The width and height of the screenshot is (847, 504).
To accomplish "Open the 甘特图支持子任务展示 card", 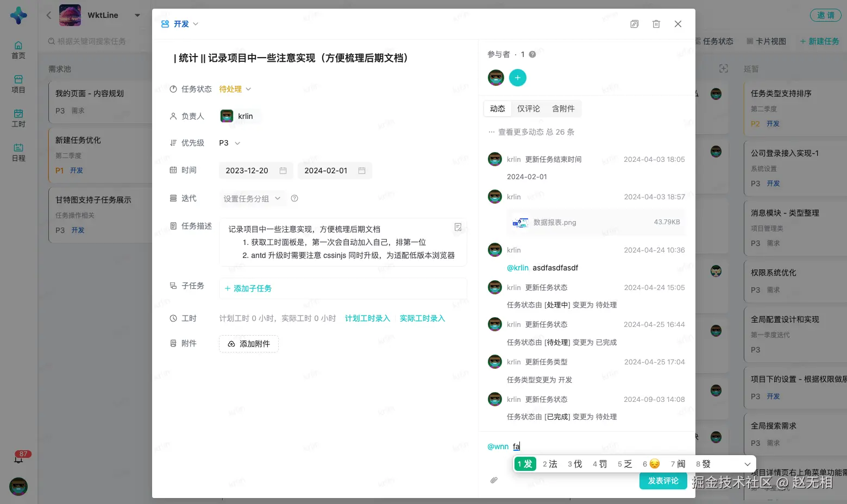I will coord(100,215).
